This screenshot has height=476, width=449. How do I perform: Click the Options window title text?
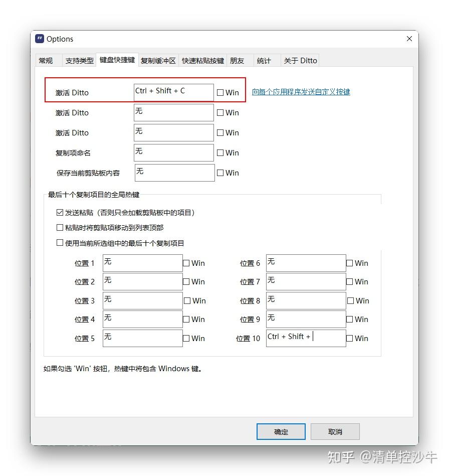click(60, 39)
